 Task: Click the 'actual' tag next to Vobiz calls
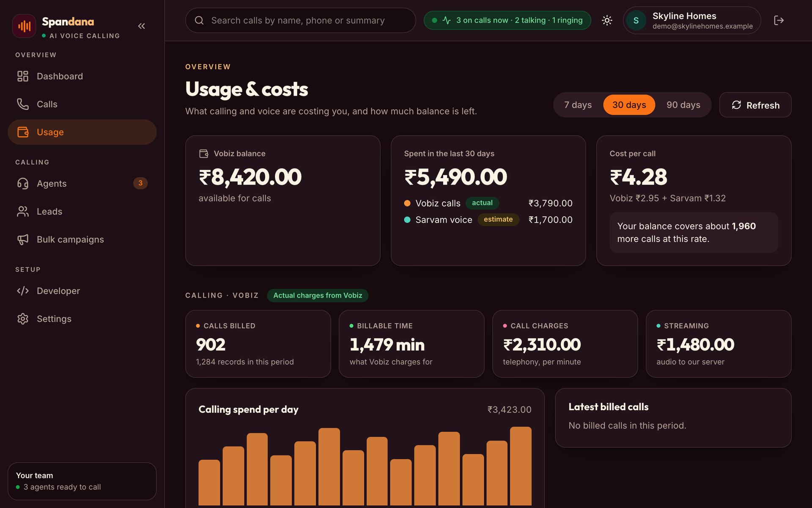(482, 203)
